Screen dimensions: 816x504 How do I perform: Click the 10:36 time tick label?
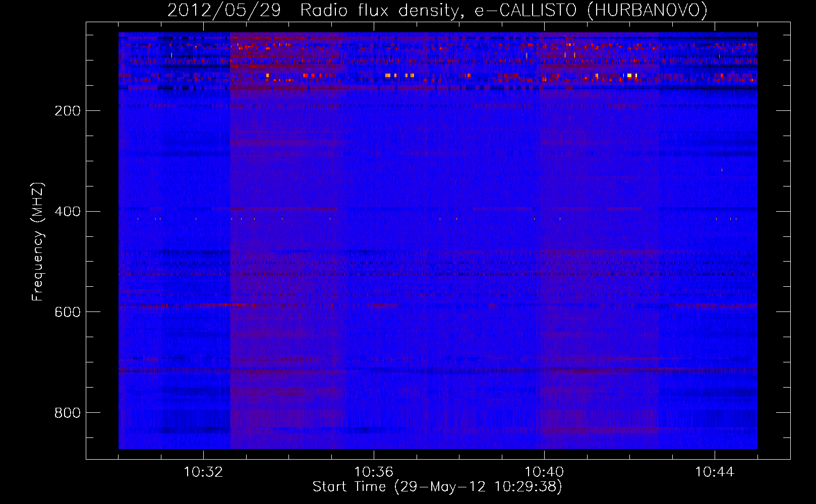[x=374, y=472]
